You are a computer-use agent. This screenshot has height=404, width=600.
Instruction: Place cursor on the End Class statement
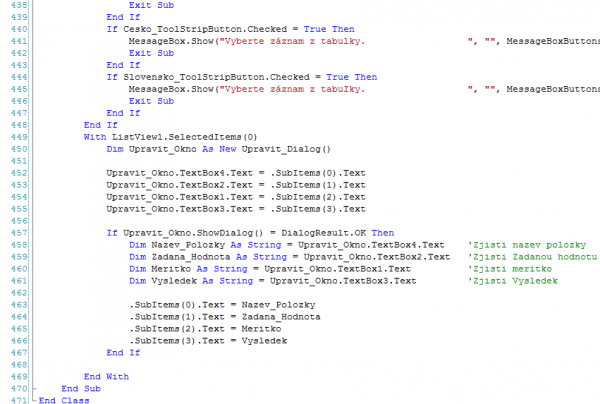coord(64,400)
